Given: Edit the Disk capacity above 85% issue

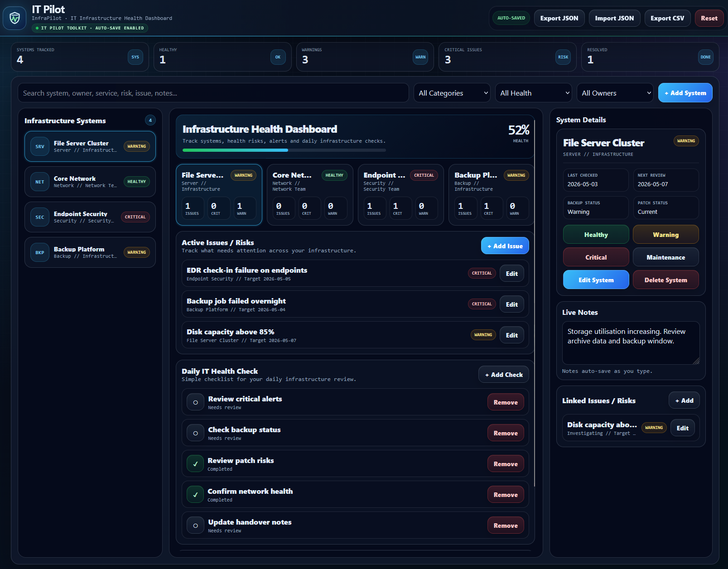Looking at the screenshot, I should pyautogui.click(x=512, y=335).
